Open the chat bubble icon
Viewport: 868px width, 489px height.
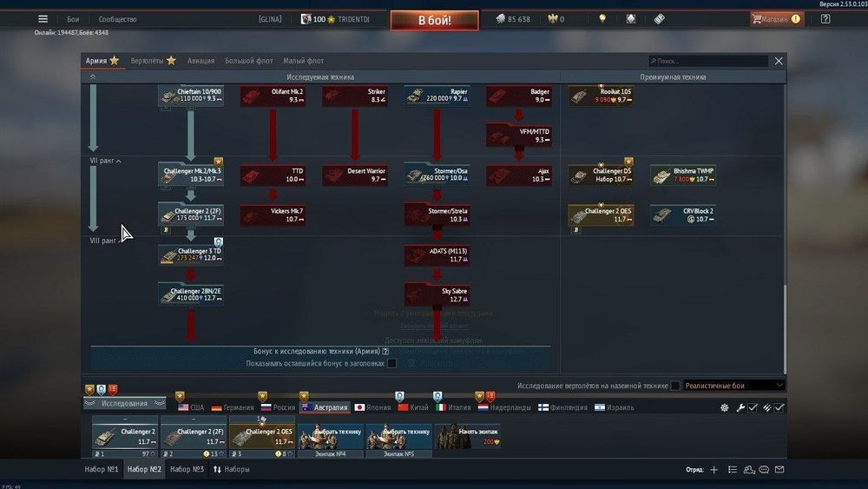pos(764,470)
